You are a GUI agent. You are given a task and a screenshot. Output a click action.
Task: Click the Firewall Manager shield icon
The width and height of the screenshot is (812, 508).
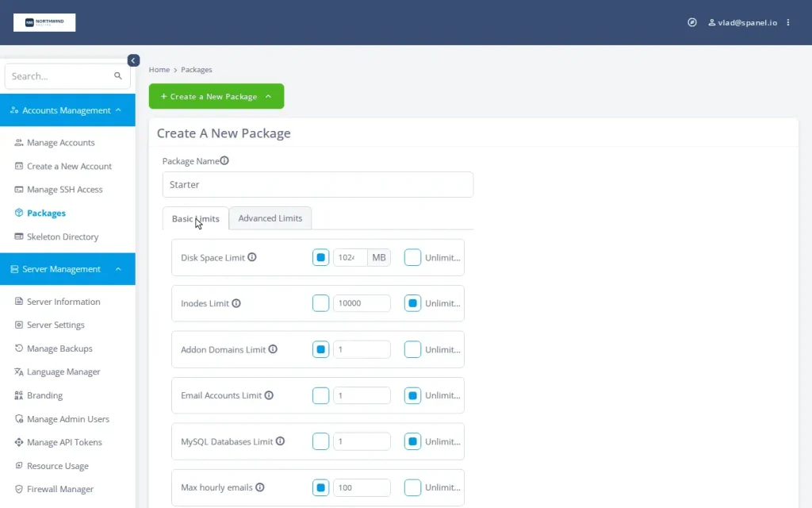tap(19, 489)
